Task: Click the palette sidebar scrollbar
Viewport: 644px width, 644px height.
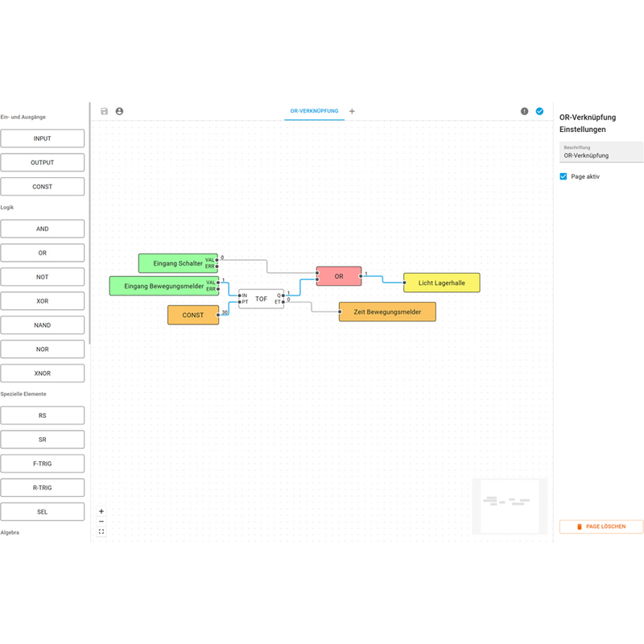Action: pyautogui.click(x=89, y=223)
